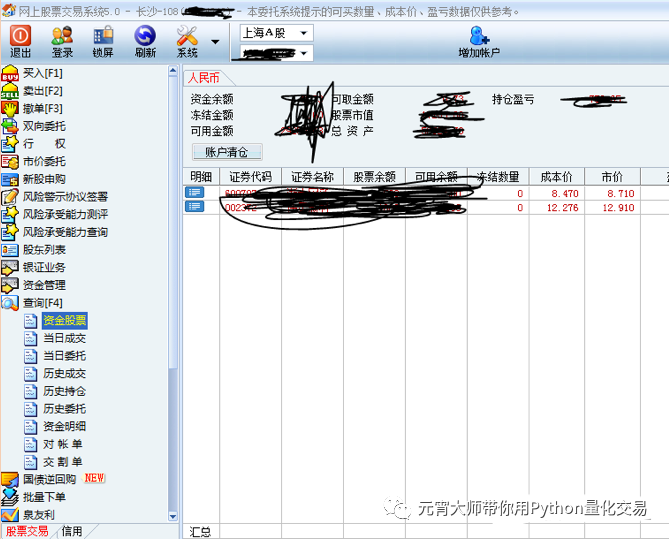Sort by 市价 column header

tap(612, 177)
